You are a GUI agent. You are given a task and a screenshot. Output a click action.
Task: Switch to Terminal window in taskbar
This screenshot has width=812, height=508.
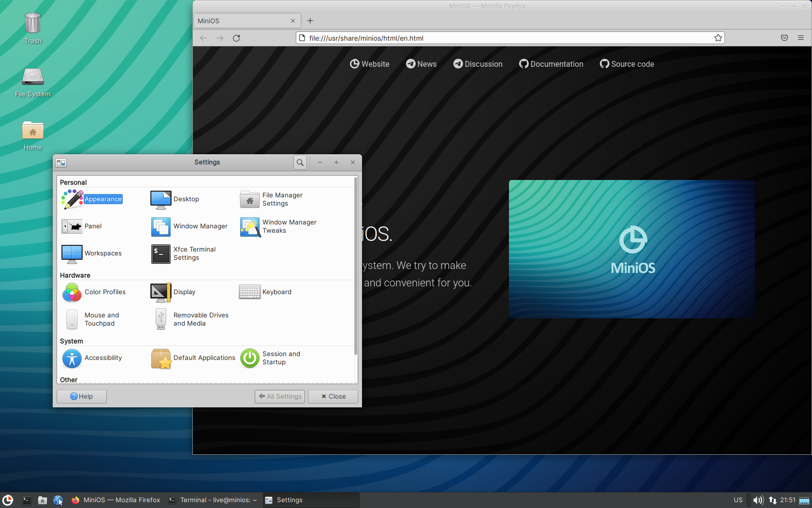click(x=213, y=500)
